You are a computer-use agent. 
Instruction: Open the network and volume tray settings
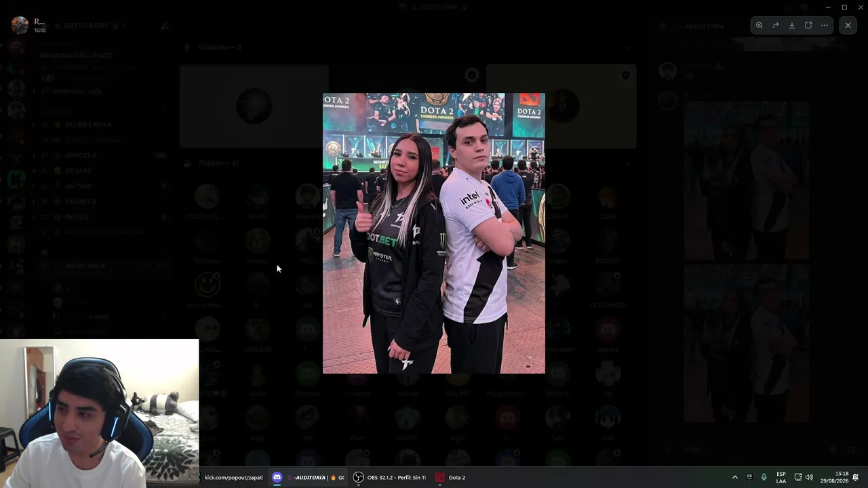pos(804,477)
